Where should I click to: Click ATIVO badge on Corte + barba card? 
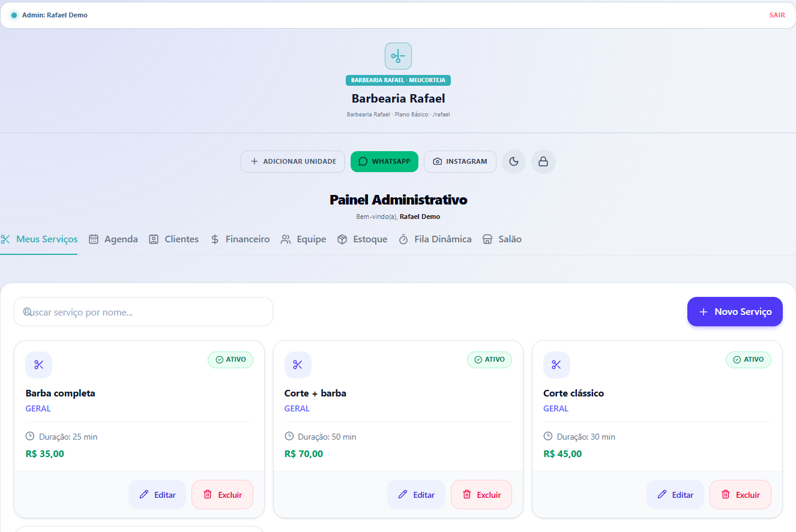tap(489, 360)
